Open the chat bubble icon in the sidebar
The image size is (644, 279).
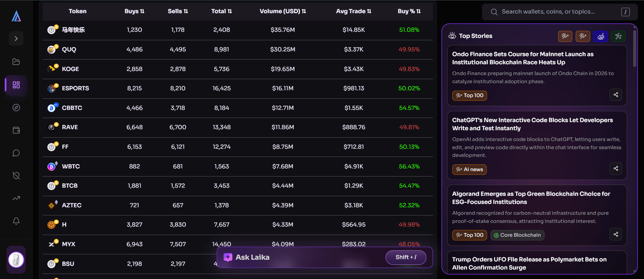coord(16,153)
